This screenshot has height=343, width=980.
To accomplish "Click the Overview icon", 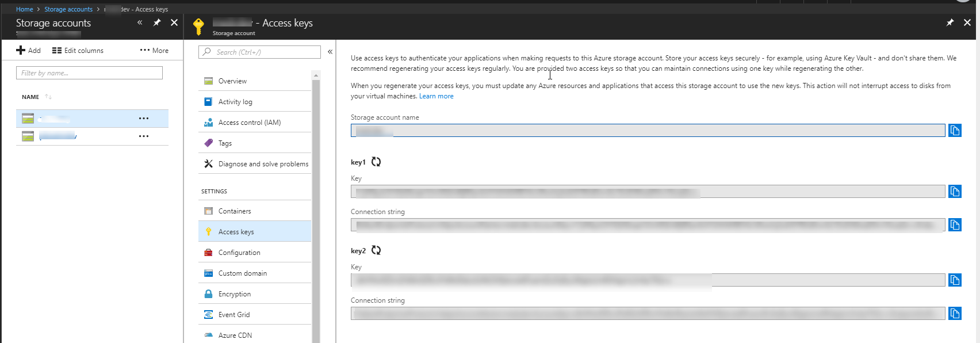I will tap(208, 81).
